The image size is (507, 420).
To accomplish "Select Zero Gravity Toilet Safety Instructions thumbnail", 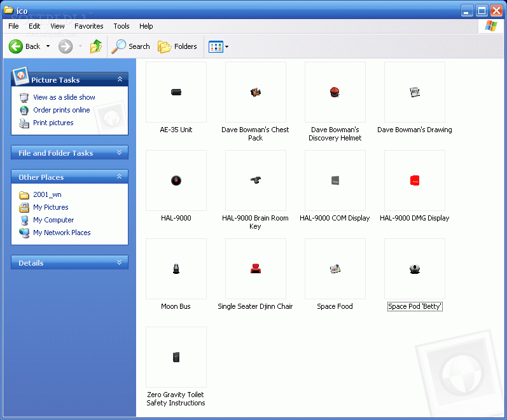I will point(176,357).
